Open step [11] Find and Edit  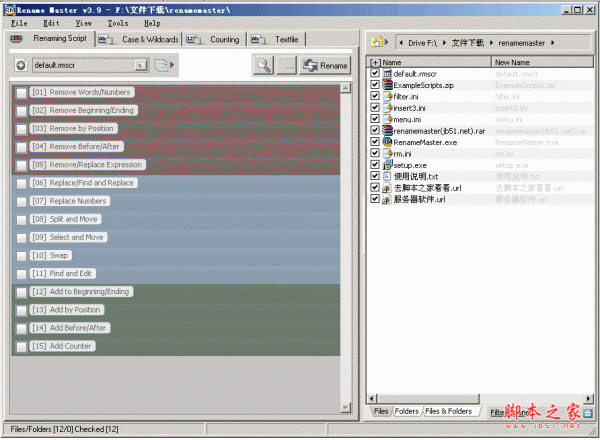pyautogui.click(x=62, y=274)
